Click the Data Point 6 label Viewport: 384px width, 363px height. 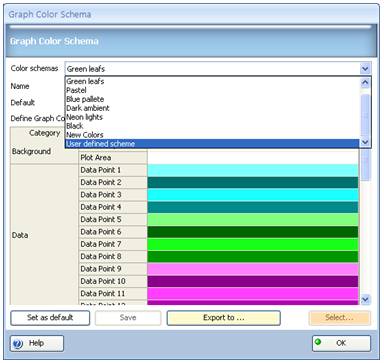click(113, 232)
